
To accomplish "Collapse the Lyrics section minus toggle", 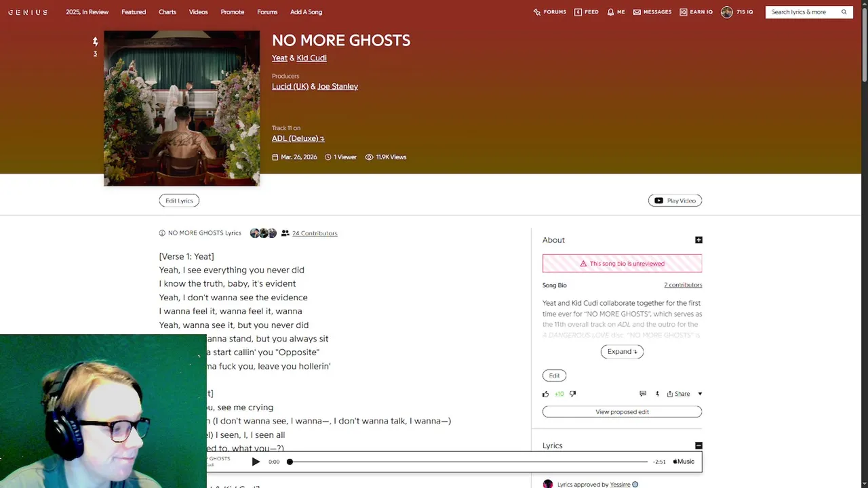I will [x=698, y=445].
